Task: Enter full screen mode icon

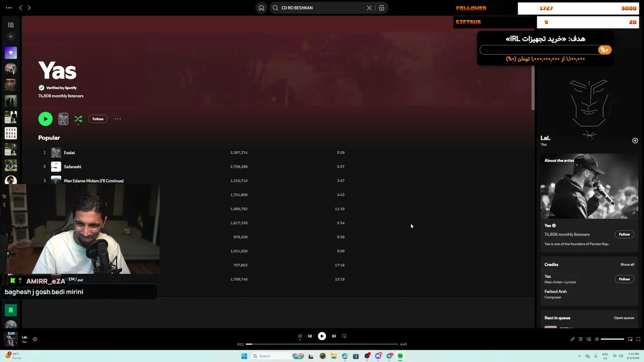Action: [638, 339]
